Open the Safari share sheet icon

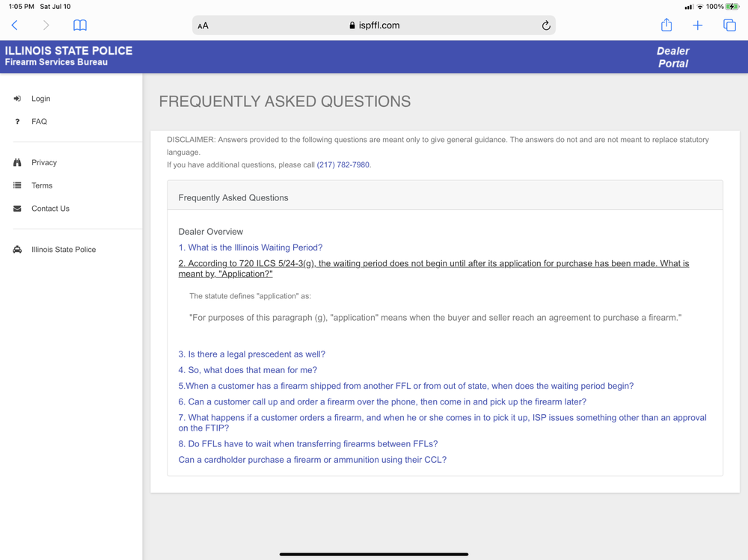pyautogui.click(x=666, y=25)
